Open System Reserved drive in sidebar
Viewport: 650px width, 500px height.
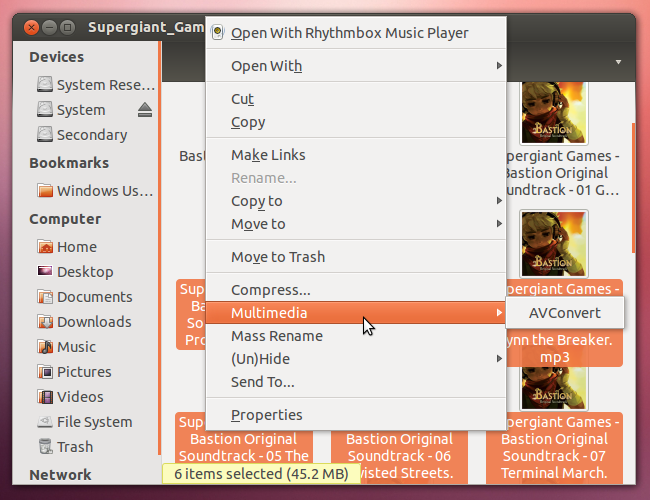click(x=106, y=85)
